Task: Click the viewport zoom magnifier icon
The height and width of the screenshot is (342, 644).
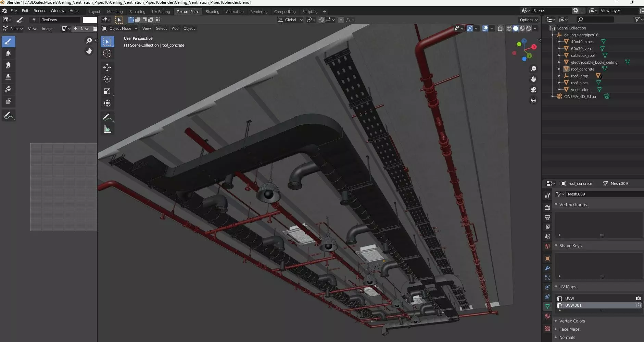Action: [x=533, y=69]
